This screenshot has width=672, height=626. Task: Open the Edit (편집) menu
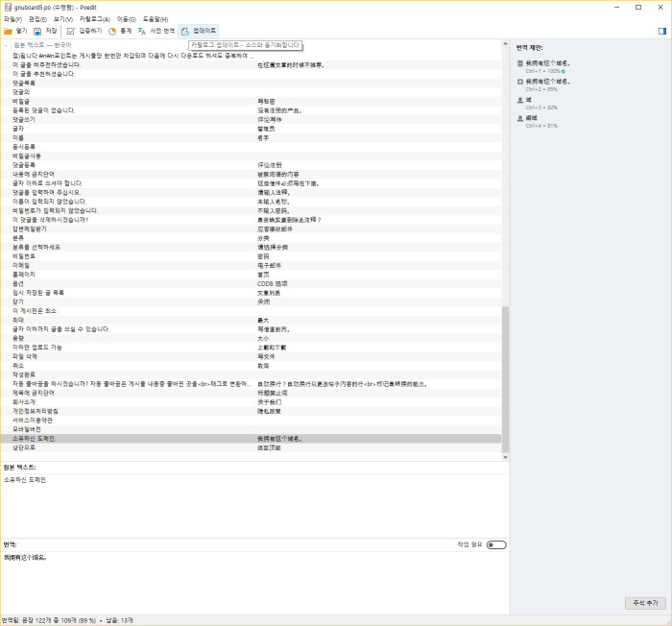tap(37, 18)
